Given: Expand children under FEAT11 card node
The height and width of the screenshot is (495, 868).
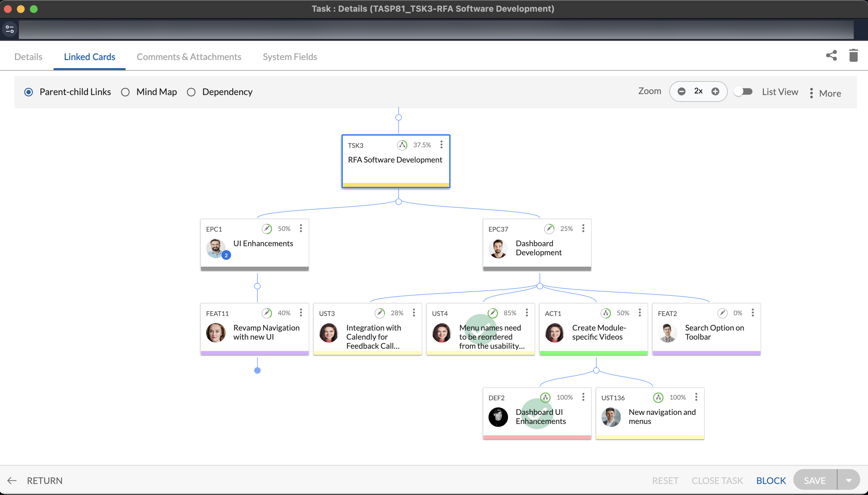Looking at the screenshot, I should pos(257,370).
